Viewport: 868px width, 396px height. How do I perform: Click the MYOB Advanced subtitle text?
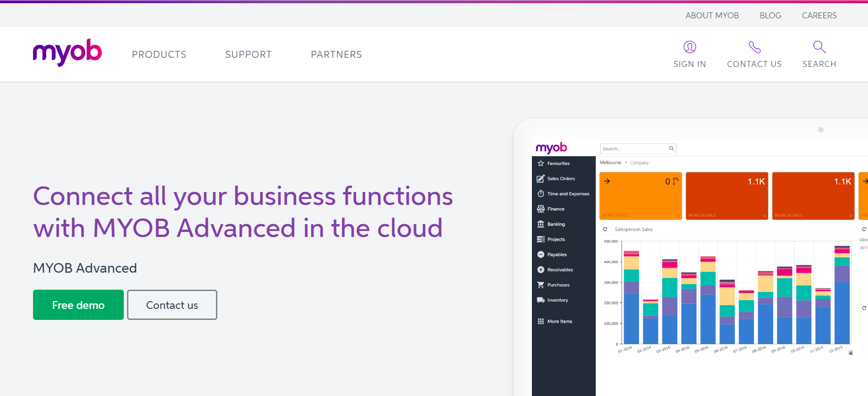pyautogui.click(x=85, y=268)
